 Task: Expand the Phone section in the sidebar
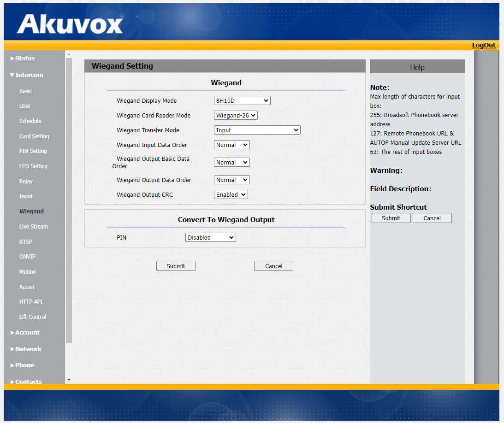[24, 365]
